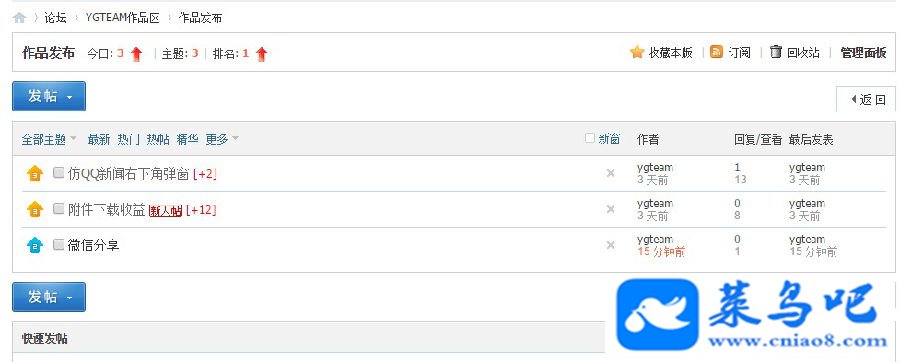The image size is (900, 362).
Task: Click pinned icon beside 仿QQ新闻右下角弹窗 thread
Action: click(35, 173)
